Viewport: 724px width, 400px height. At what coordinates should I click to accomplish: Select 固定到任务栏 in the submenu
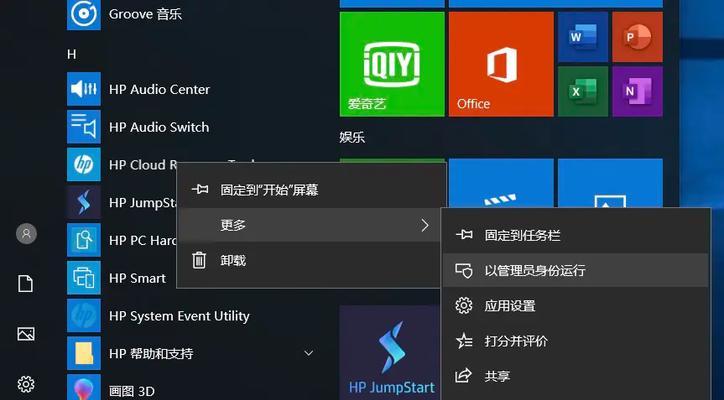[575, 236]
